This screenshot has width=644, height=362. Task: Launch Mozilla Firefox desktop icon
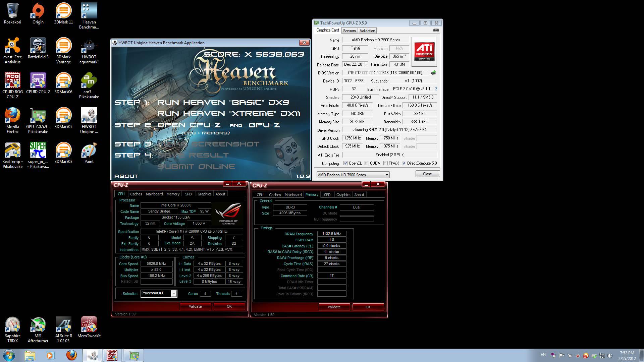coord(12,120)
